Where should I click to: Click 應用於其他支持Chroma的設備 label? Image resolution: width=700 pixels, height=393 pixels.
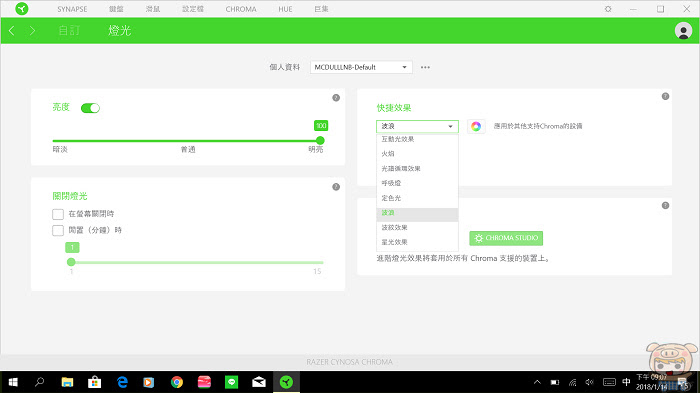(x=538, y=126)
